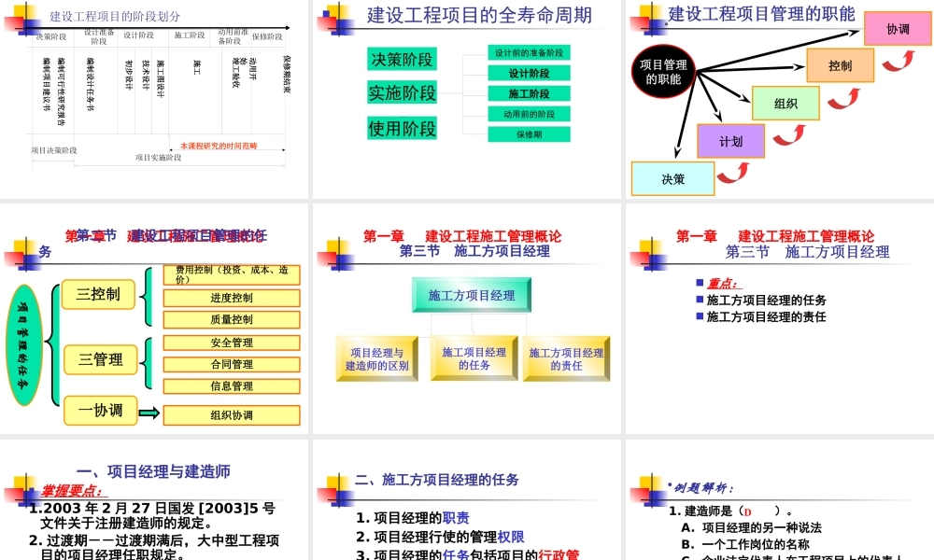The width and height of the screenshot is (934, 560).
Task: Click the red curved arrow between 控制 and 协调
Action: pos(899,61)
